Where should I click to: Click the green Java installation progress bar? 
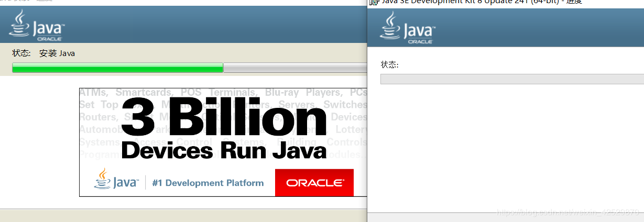point(189,68)
